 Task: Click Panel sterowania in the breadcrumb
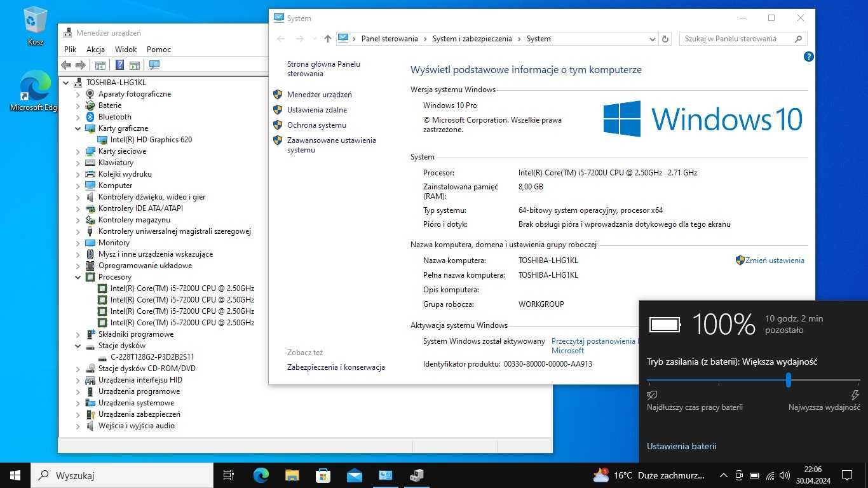390,39
